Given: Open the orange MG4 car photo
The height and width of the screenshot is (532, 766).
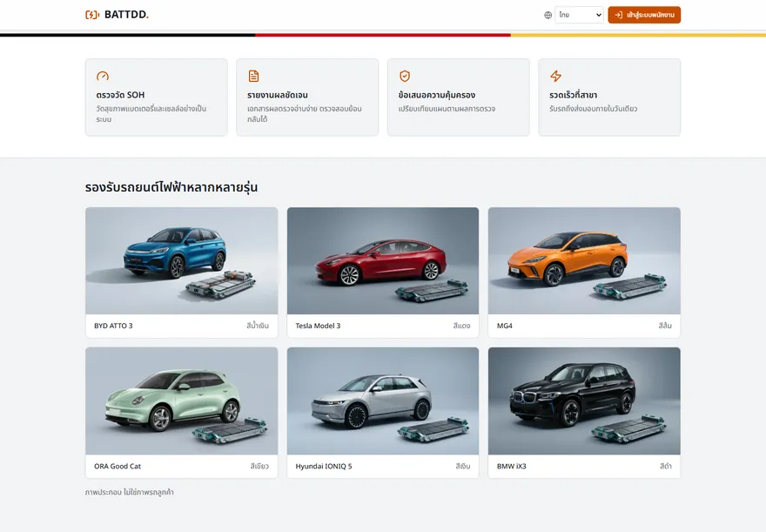Looking at the screenshot, I should click(x=584, y=261).
